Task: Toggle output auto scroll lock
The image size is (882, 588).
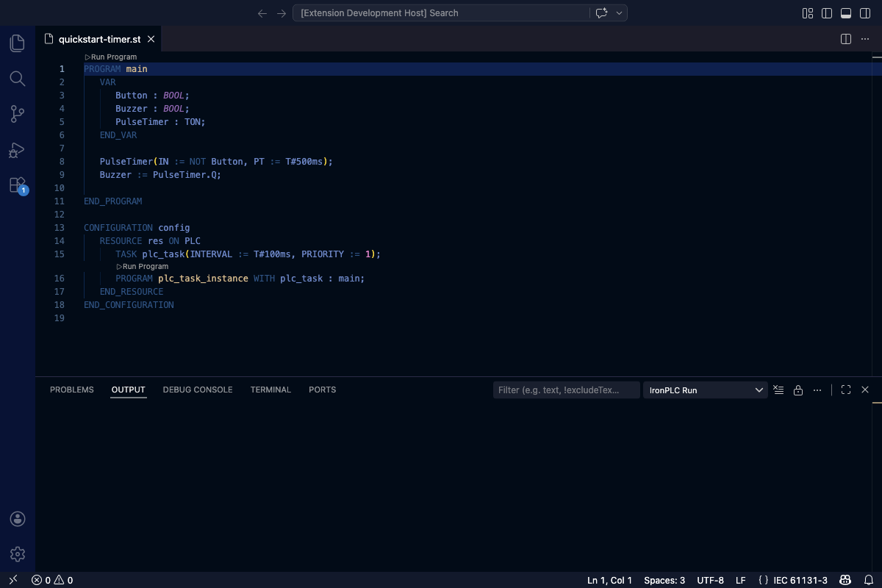Action: pos(798,390)
